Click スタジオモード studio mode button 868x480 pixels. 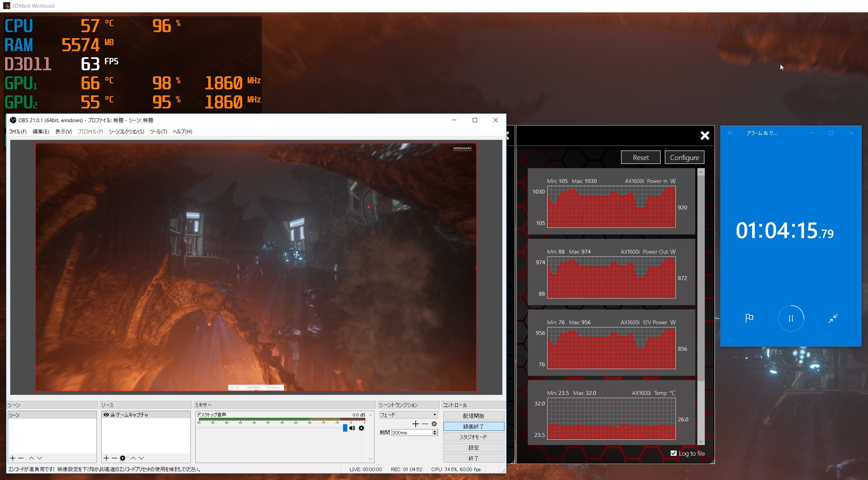(x=474, y=437)
